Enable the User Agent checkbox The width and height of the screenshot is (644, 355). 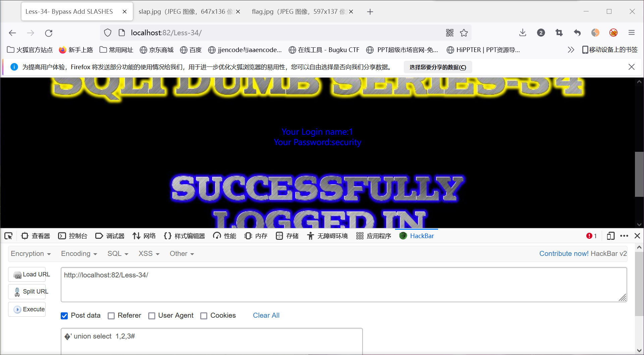(152, 316)
